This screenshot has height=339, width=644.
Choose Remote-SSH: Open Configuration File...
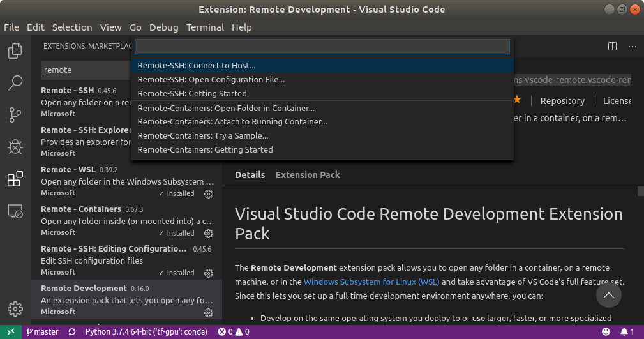pos(322,79)
